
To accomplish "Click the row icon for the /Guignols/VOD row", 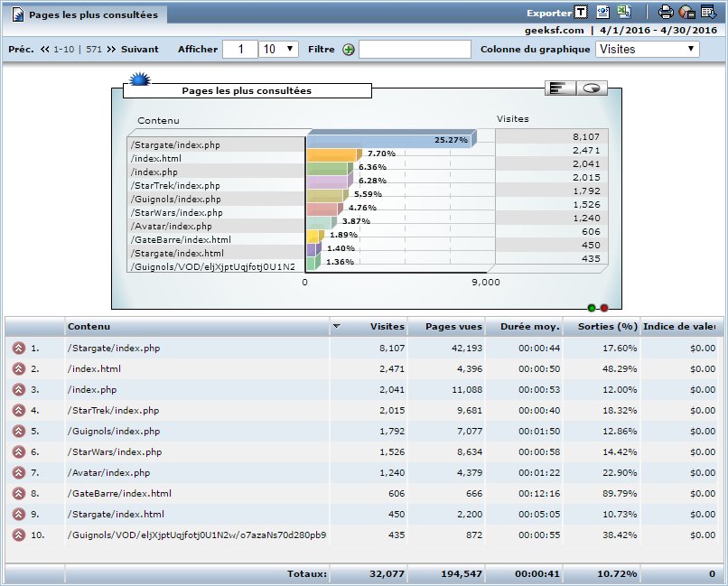I will pyautogui.click(x=19, y=535).
